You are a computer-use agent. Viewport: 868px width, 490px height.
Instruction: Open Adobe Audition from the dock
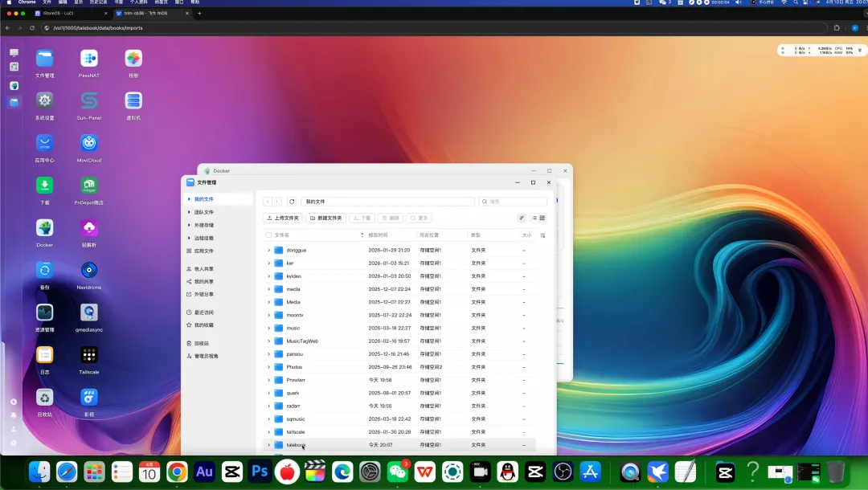click(x=204, y=472)
